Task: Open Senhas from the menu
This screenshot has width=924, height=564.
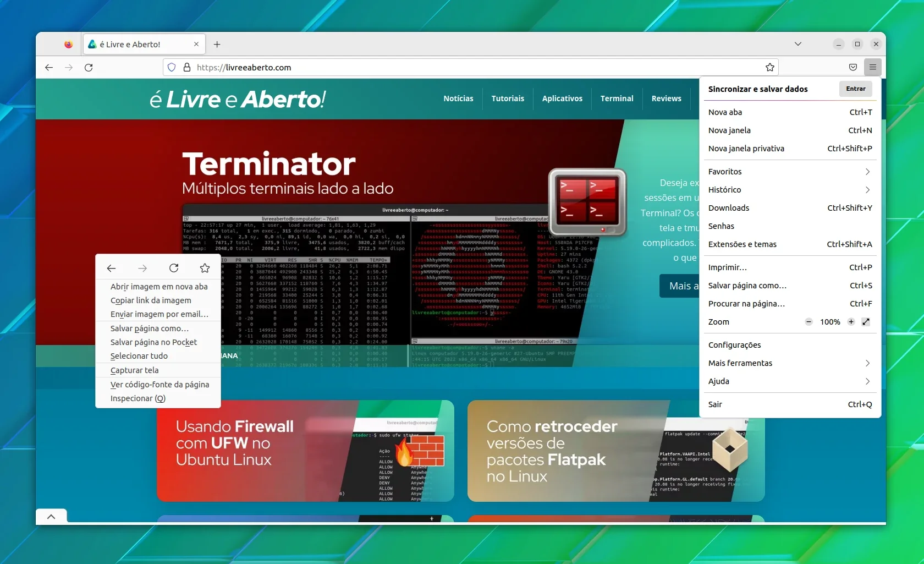Action: (x=790, y=226)
